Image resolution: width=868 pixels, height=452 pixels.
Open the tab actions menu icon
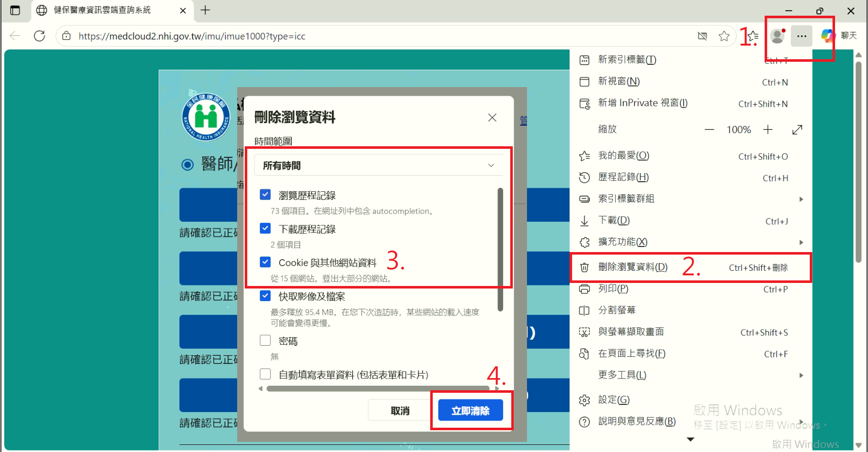pyautogui.click(x=15, y=10)
